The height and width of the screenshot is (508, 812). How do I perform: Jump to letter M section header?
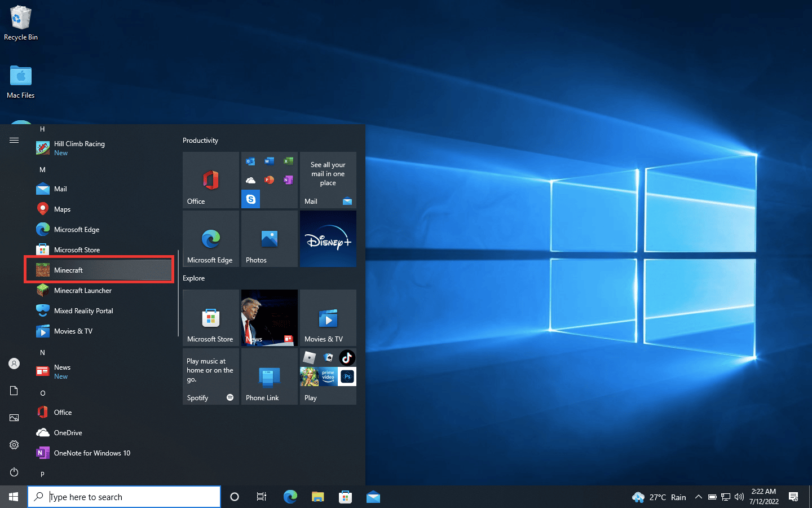(x=42, y=169)
